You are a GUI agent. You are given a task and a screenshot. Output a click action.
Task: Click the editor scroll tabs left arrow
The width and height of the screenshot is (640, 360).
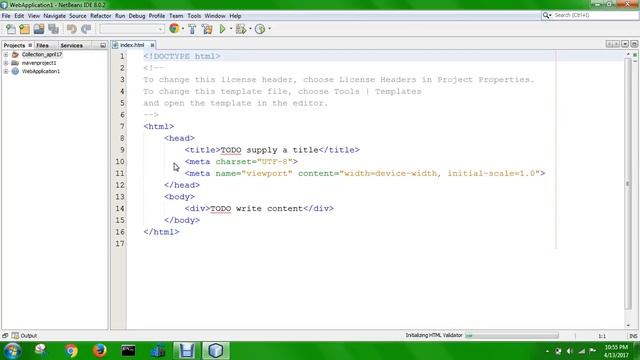point(609,44)
